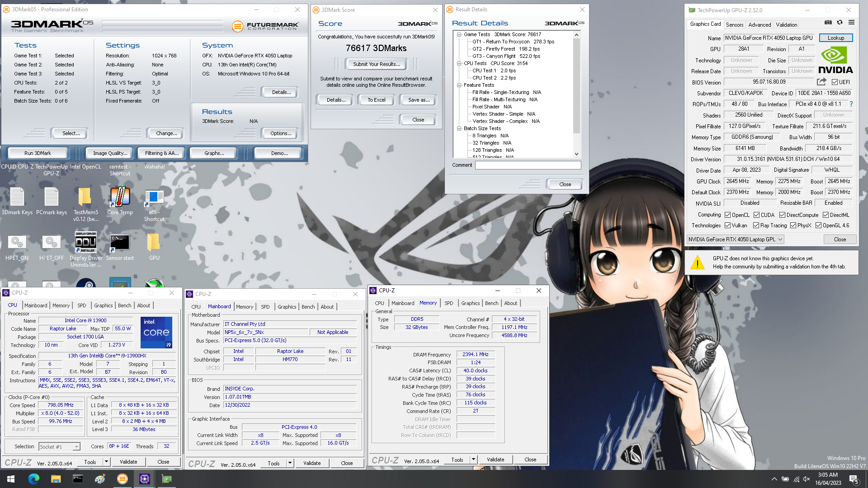Open Command Prompt from taskbar
The image size is (868, 488).
coord(78,479)
